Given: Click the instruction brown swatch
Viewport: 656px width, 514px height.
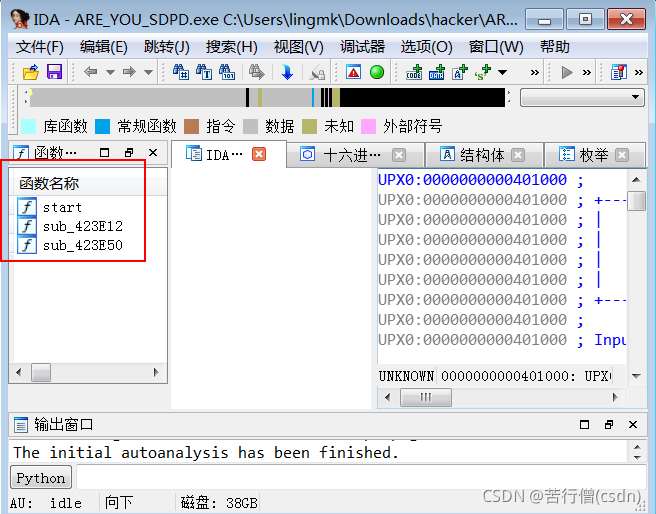Looking at the screenshot, I should tap(191, 126).
